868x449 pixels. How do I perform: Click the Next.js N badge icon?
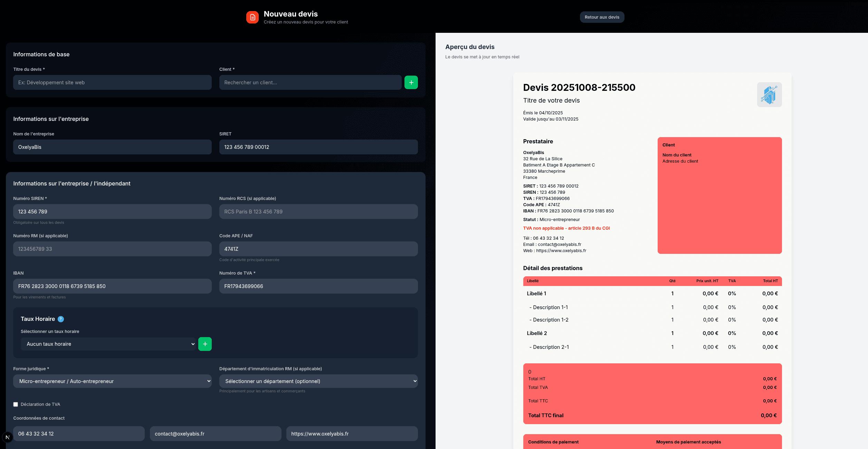(x=7, y=437)
